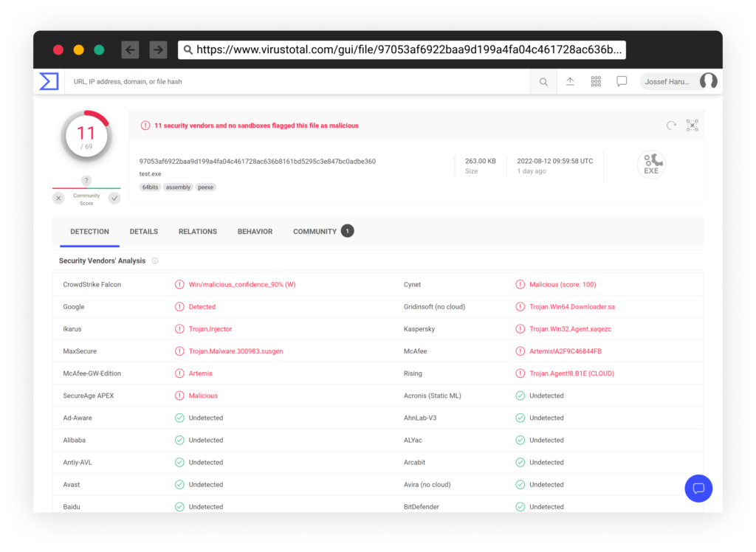The image size is (756, 552).
Task: Click the user avatar picture
Action: tap(708, 81)
